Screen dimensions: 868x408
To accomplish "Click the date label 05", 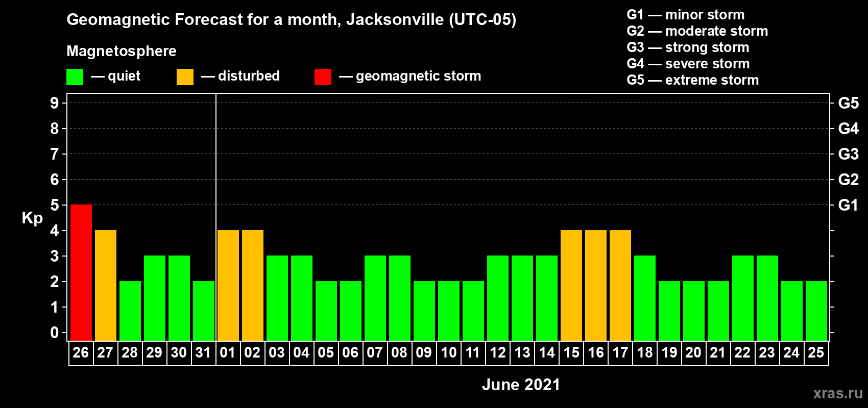I will pyautogui.click(x=326, y=352).
